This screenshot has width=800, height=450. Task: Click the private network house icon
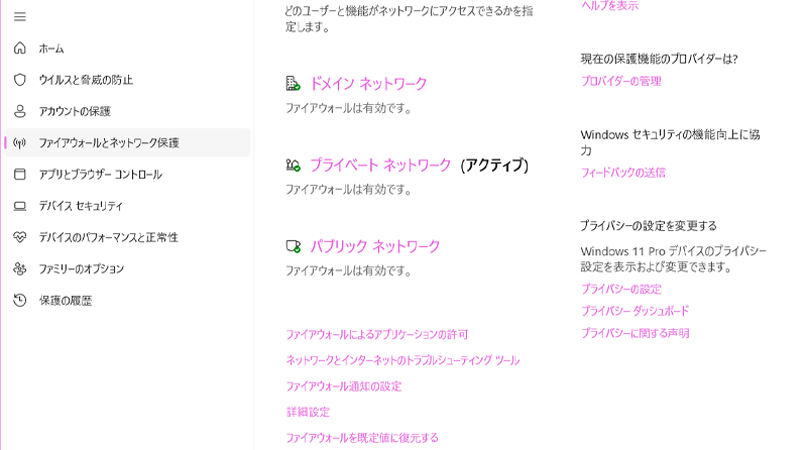point(293,165)
